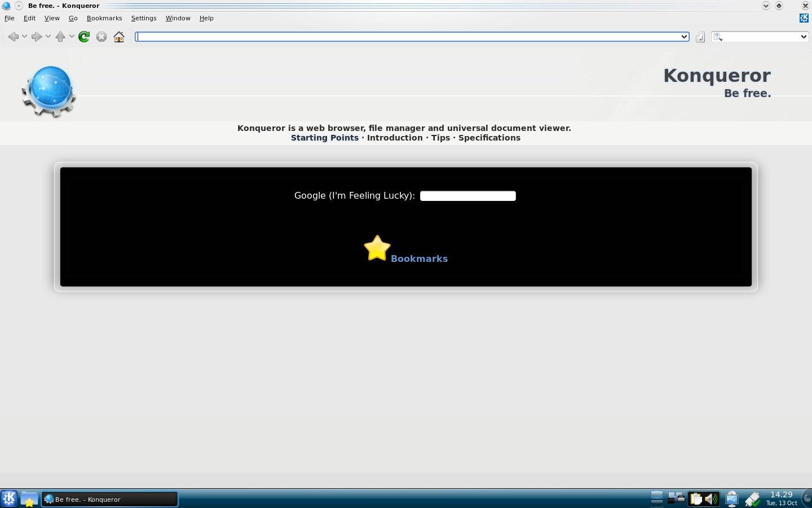
Task: Follow the Starting Points link
Action: coord(325,138)
